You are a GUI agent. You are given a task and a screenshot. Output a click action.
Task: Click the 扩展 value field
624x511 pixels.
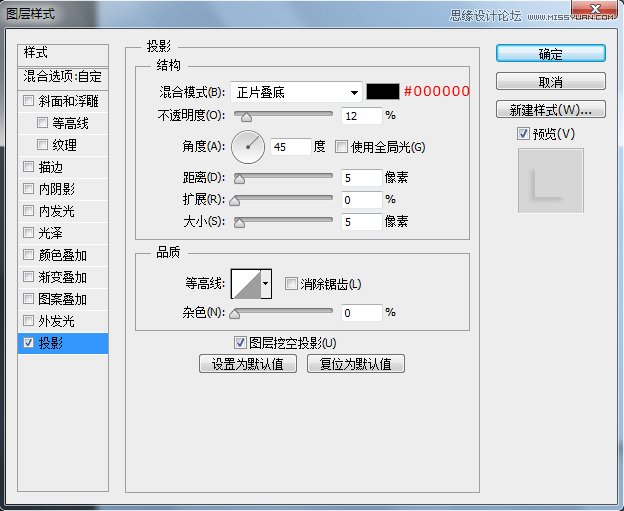[x=362, y=199]
